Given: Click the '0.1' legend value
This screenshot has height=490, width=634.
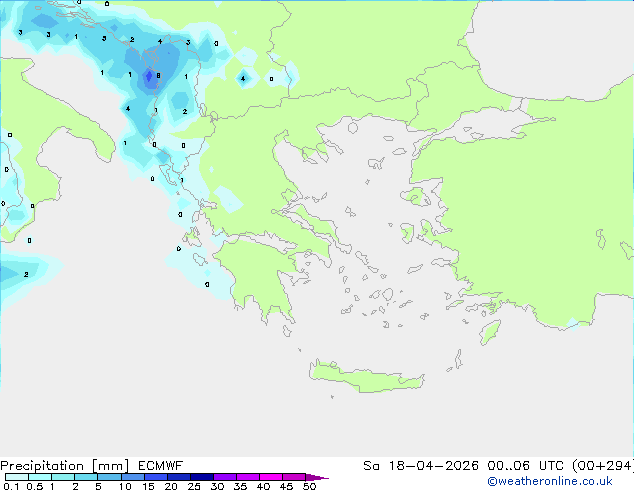Looking at the screenshot, I should (11, 486).
